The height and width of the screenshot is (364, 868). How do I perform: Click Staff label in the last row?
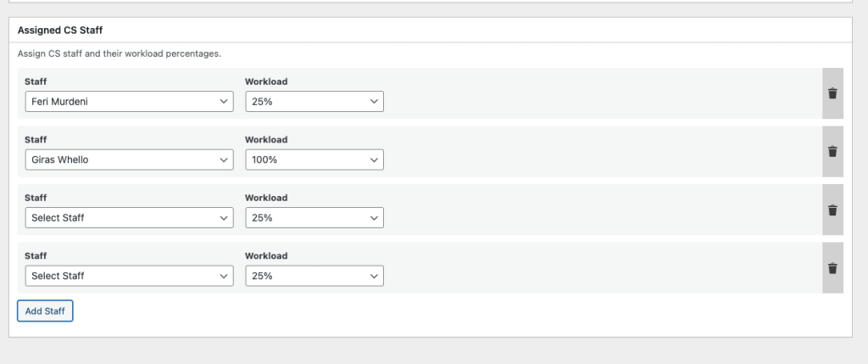36,256
